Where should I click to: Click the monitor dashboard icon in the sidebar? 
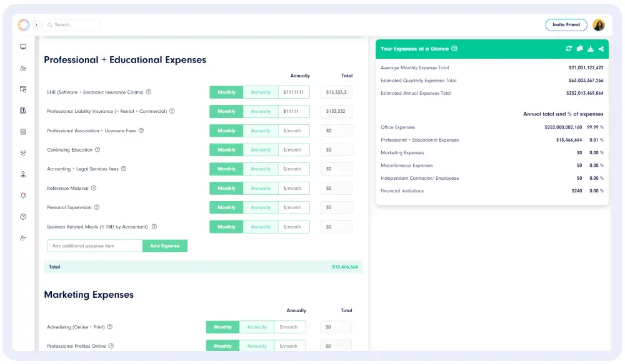23,47
